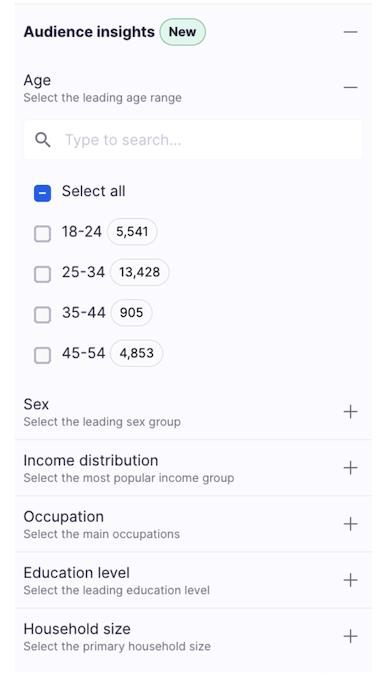Image resolution: width=384 pixels, height=673 pixels.
Task: Collapse the Age filter minus icon
Action: pyautogui.click(x=350, y=88)
